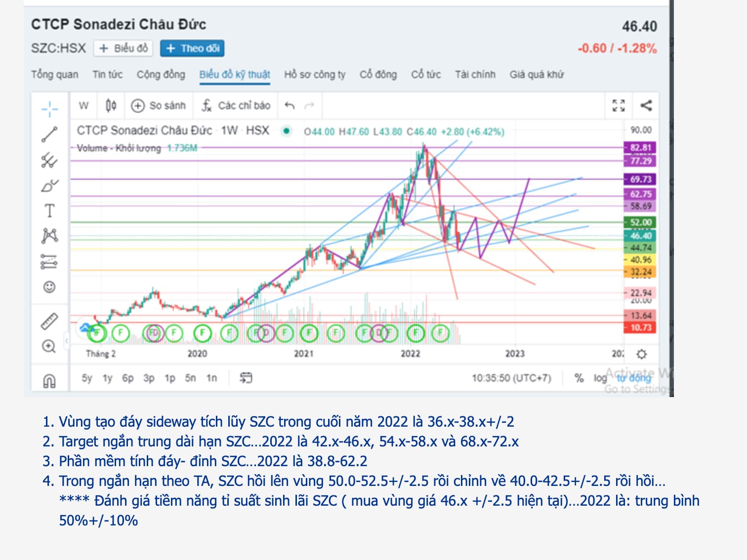Click the 69.73 price label
Screen dimensions: 747x560
point(640,179)
